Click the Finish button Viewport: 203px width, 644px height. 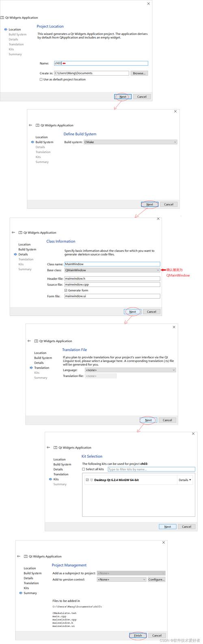pyautogui.click(x=138, y=635)
